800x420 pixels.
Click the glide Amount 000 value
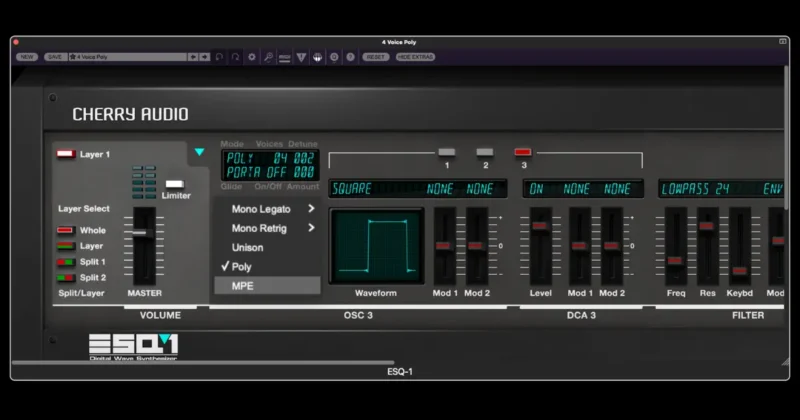point(304,172)
